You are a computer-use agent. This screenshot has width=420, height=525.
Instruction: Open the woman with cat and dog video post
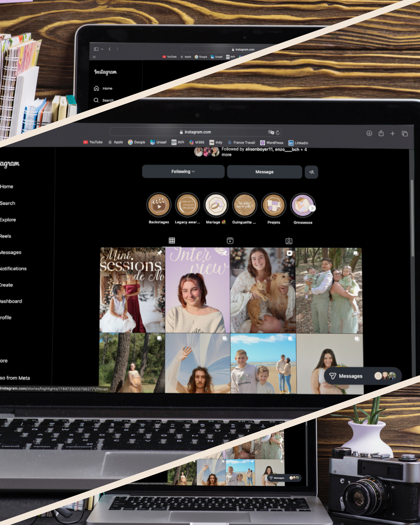click(x=263, y=290)
